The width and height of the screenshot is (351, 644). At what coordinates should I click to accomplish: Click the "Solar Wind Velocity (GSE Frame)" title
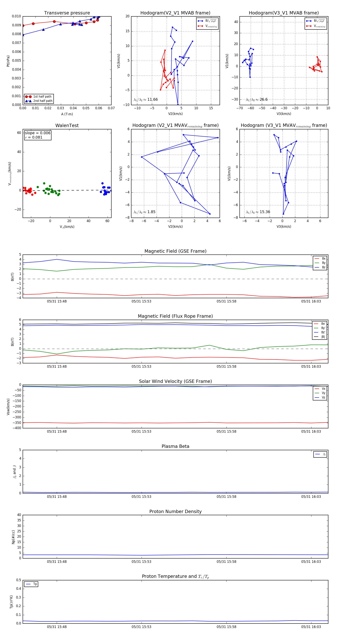coord(175,382)
